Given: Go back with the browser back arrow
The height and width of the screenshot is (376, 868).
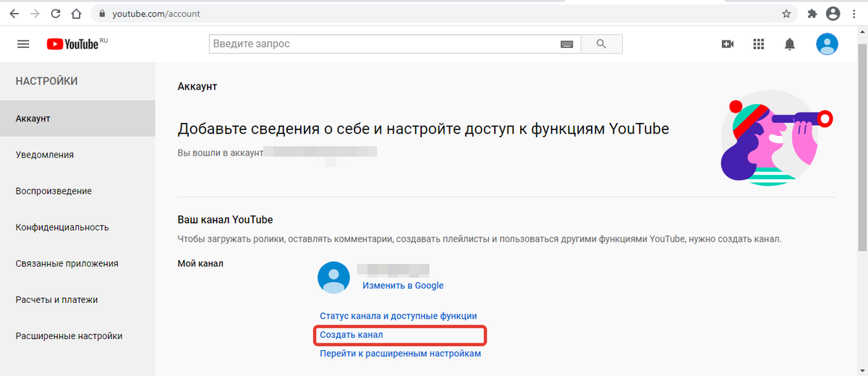Looking at the screenshot, I should point(14,14).
